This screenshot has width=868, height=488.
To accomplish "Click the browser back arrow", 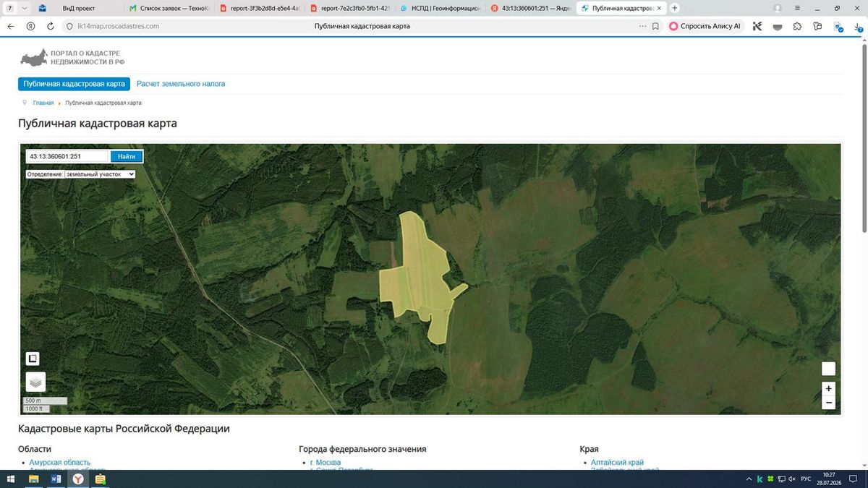I will point(10,26).
